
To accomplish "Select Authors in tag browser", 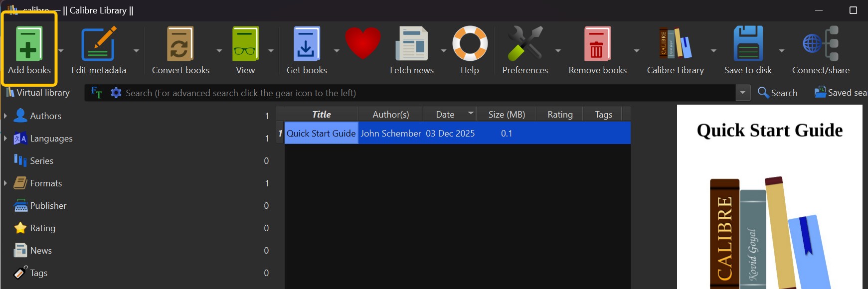I will click(x=45, y=116).
